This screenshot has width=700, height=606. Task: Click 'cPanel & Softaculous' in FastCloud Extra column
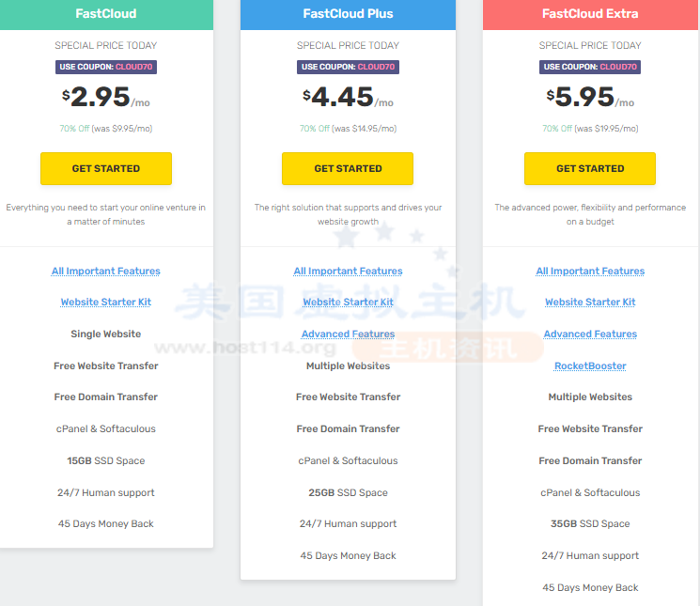(x=590, y=492)
